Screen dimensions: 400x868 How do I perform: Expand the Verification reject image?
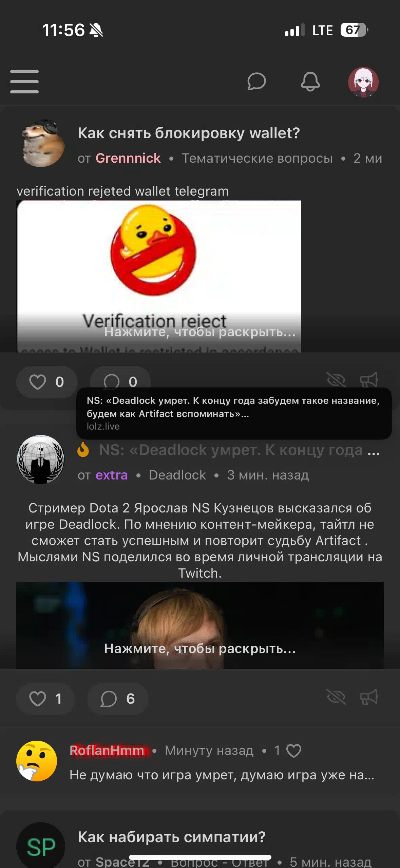tap(159, 276)
